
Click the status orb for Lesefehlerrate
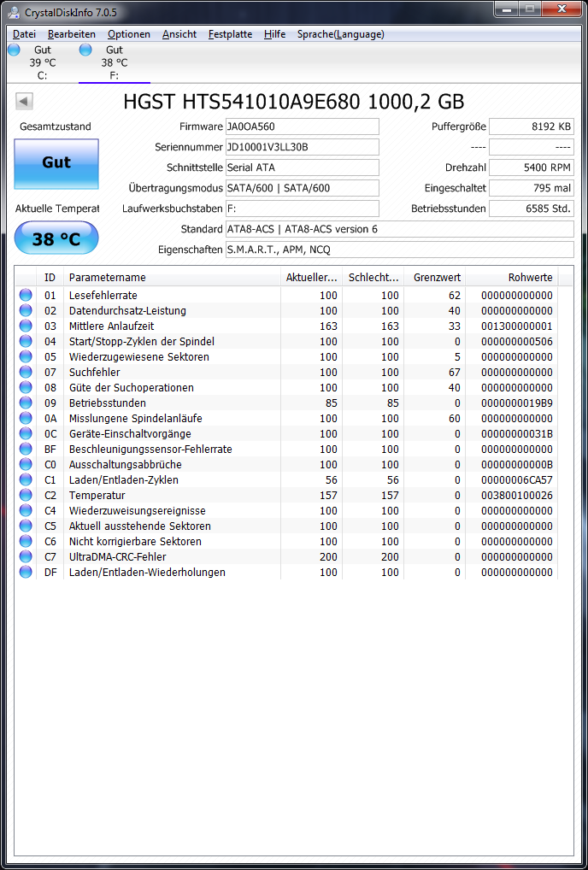(26, 295)
